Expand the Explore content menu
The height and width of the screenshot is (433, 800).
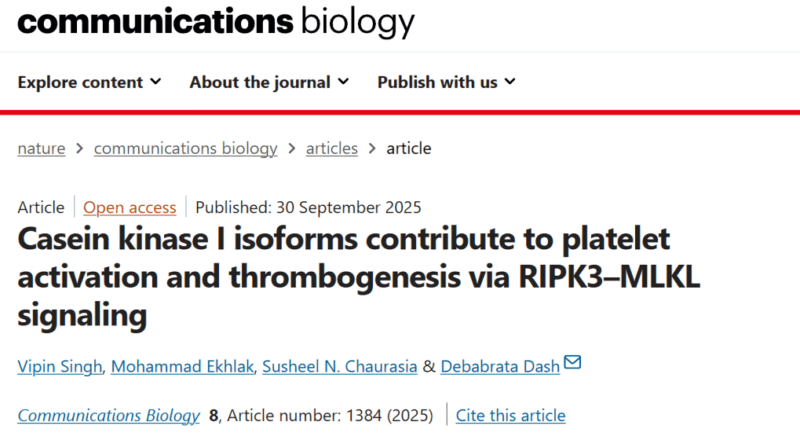pyautogui.click(x=89, y=82)
